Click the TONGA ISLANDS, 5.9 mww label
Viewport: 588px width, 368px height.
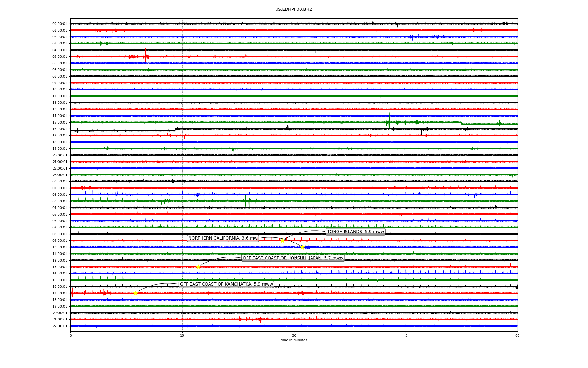coord(355,232)
